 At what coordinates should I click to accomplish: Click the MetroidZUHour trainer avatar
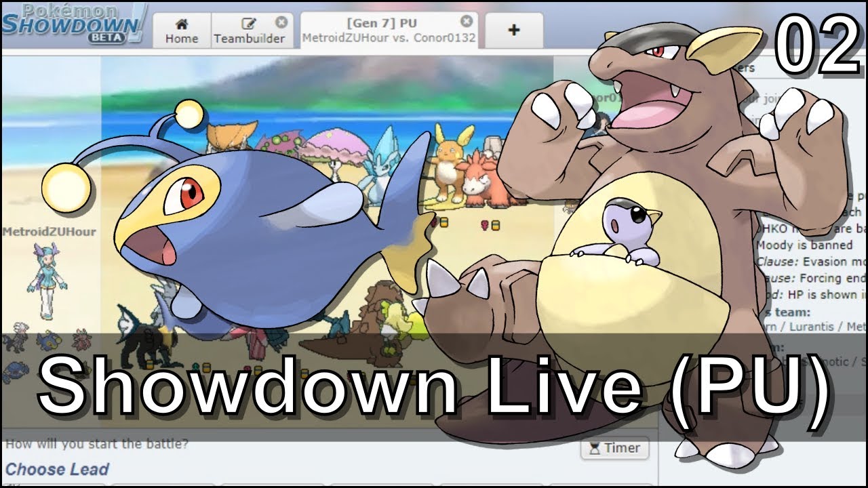coord(47,281)
